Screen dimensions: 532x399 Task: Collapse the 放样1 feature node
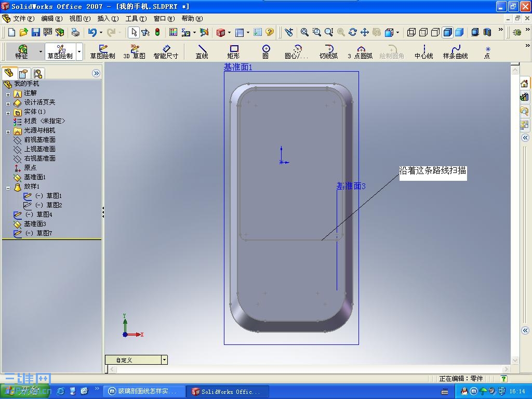coord(8,188)
